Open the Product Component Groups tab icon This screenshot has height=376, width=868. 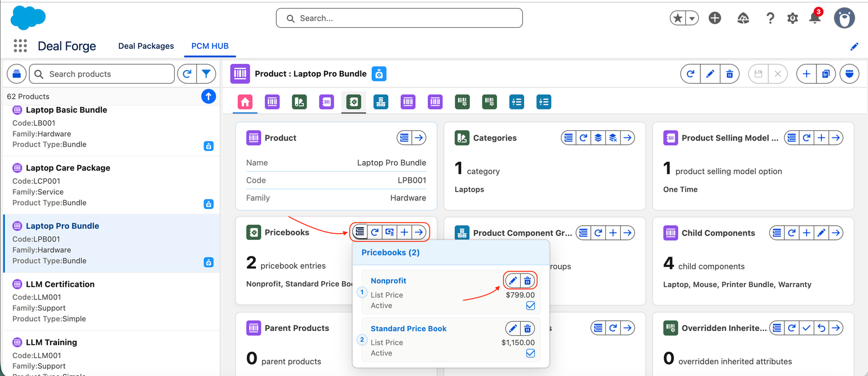tap(381, 101)
